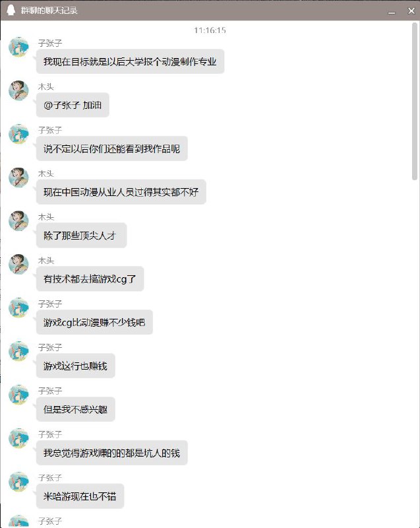Click the QQ penguin icon in title bar

click(x=11, y=11)
